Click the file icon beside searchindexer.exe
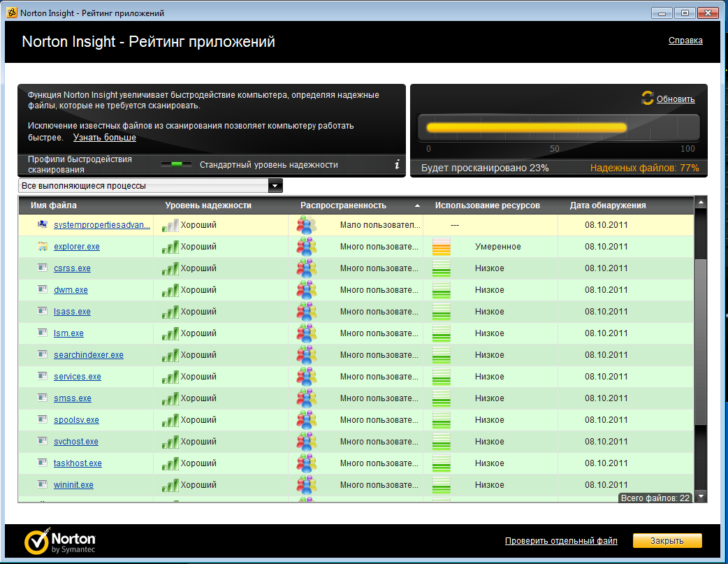 [x=43, y=354]
